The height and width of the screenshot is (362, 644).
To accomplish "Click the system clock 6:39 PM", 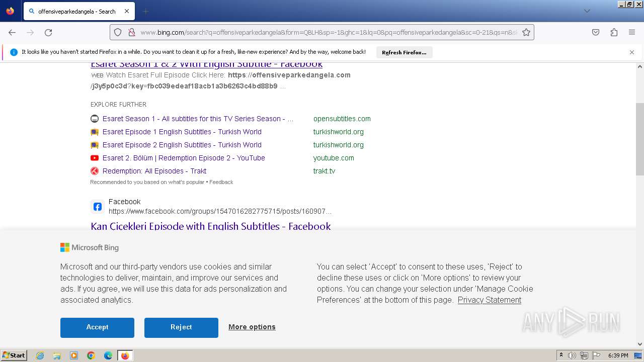I will (618, 355).
